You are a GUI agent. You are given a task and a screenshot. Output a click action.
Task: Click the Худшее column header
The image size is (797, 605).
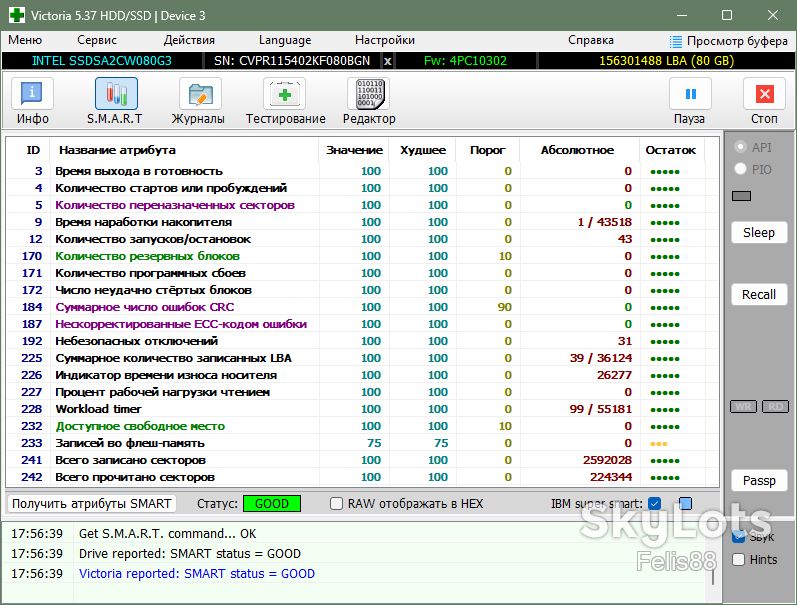[423, 150]
